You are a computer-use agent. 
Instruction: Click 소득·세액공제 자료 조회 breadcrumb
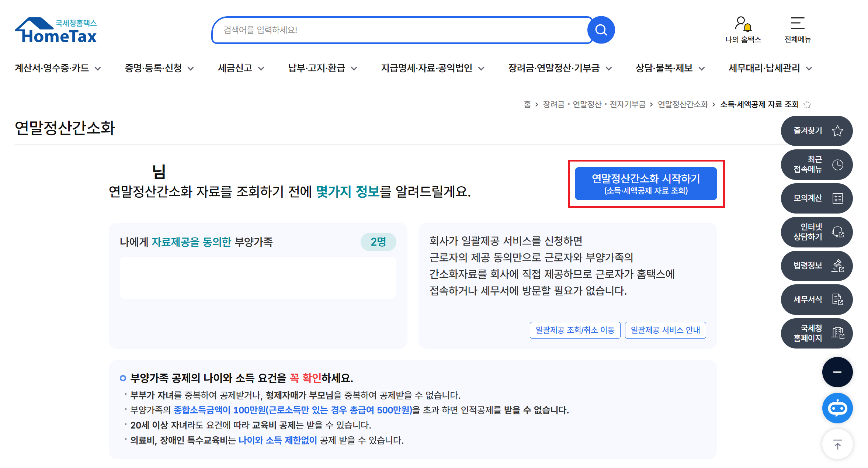(x=759, y=104)
